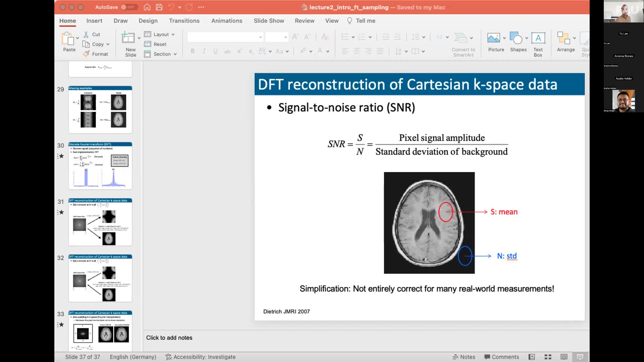Click the Paste clipboard icon

tap(68, 39)
